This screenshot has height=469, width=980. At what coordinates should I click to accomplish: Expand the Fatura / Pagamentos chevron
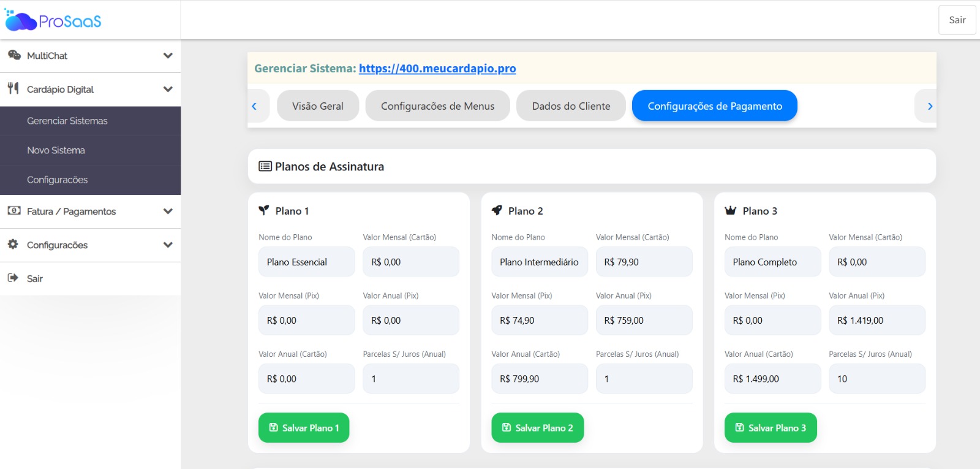(x=168, y=212)
